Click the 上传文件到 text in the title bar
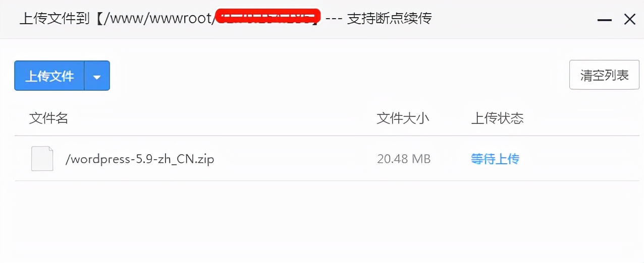This screenshot has height=263, width=644. tap(55, 19)
